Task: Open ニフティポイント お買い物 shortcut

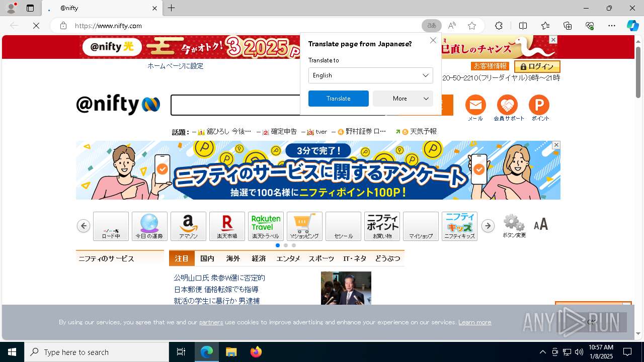Action: tap(382, 226)
